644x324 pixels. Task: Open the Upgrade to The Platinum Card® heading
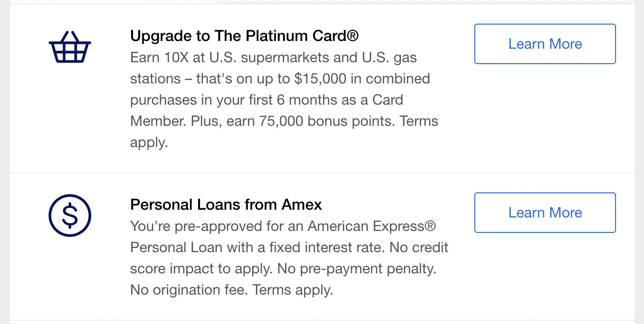(x=244, y=36)
